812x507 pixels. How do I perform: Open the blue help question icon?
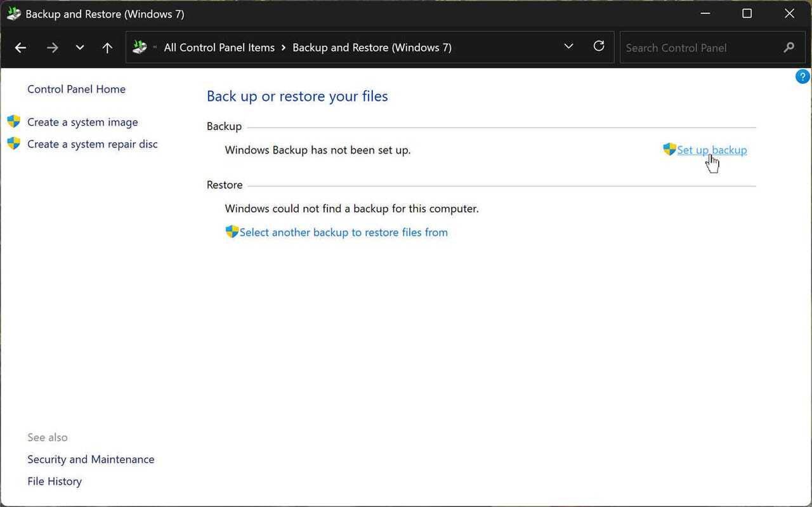pos(802,77)
